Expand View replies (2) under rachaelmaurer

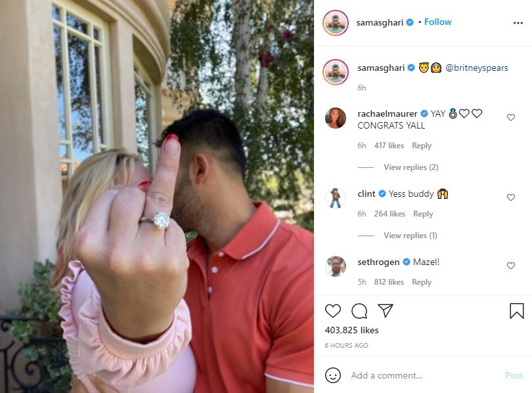click(x=411, y=167)
